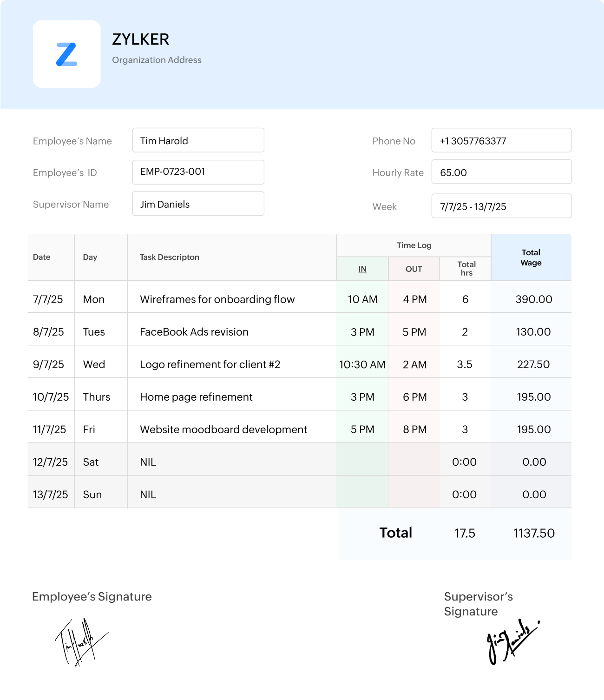This screenshot has width=604, height=700.
Task: Click the IN column header
Action: point(362,269)
